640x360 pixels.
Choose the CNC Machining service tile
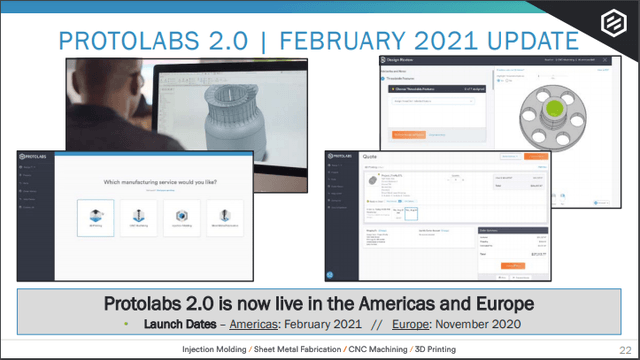[x=139, y=218]
